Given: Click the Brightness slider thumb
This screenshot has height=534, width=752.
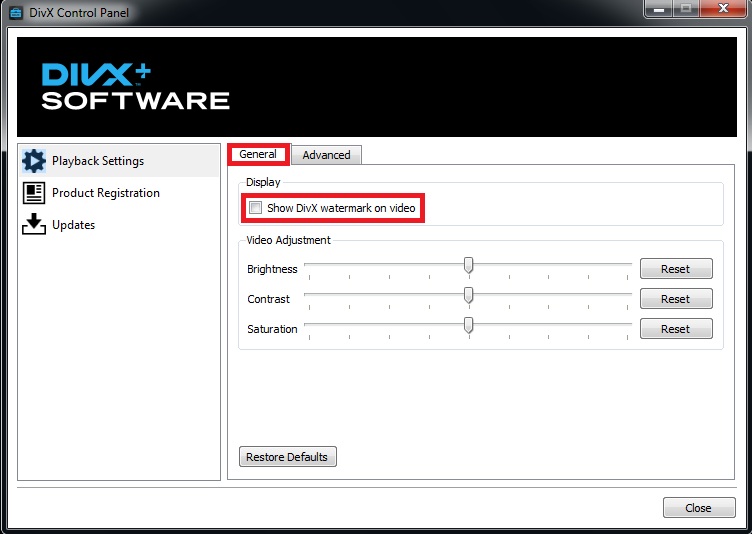Looking at the screenshot, I should tap(469, 265).
